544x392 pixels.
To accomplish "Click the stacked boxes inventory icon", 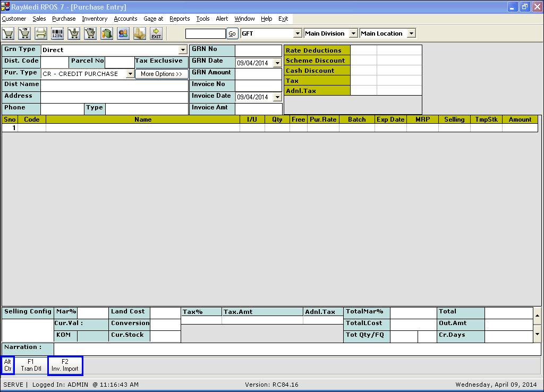I will click(x=140, y=33).
